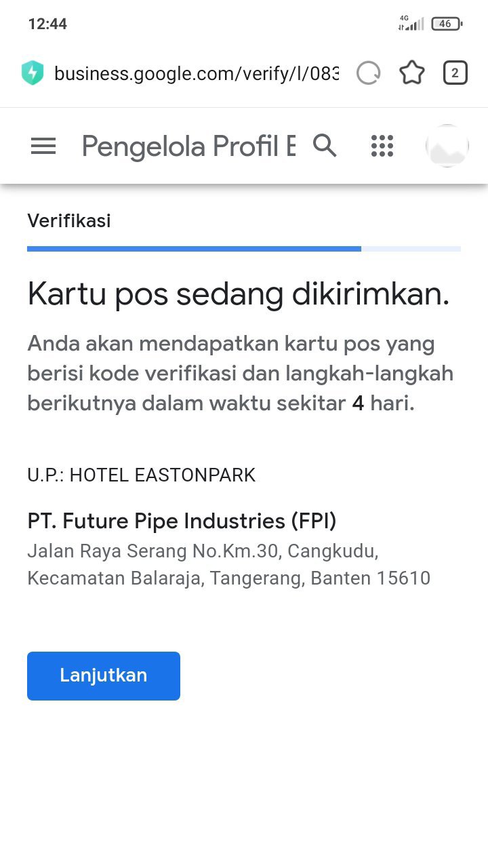Open the hamburger navigation menu
488x868 pixels.
pos(43,146)
